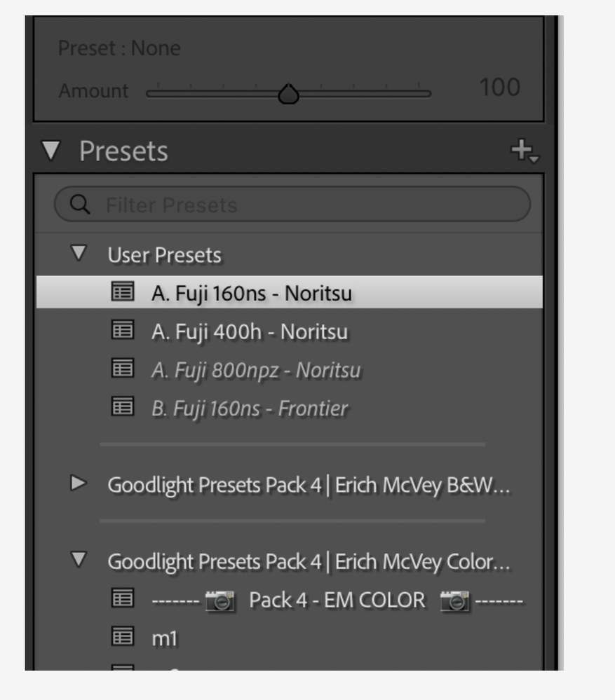The width and height of the screenshot is (615, 700).
Task: Click preset icon beside A. Fuji 400h - Noritsu
Action: [x=123, y=330]
